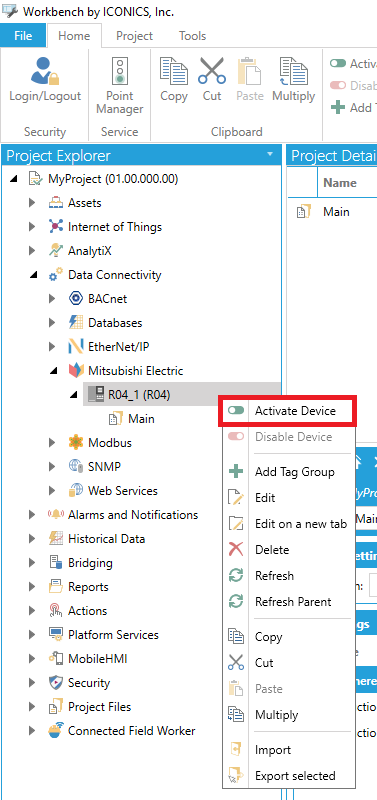
Task: Collapse the MyProject root node
Action: [14, 179]
